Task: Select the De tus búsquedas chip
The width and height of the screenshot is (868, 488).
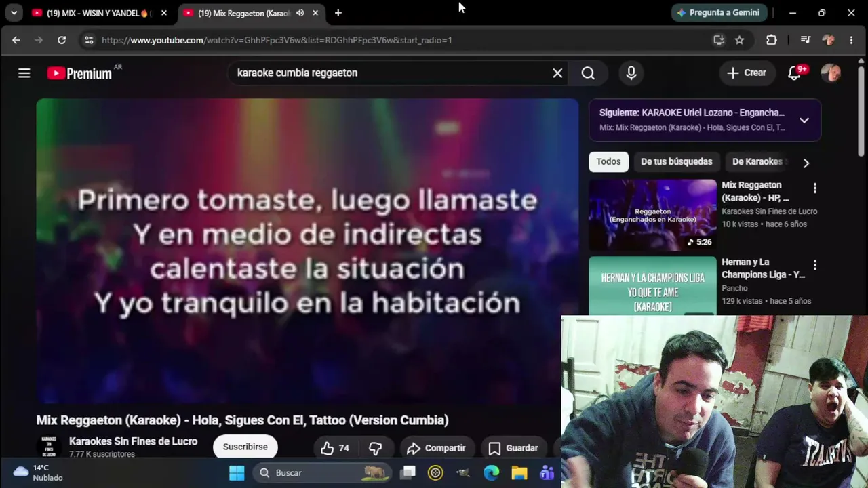Action: tap(677, 162)
